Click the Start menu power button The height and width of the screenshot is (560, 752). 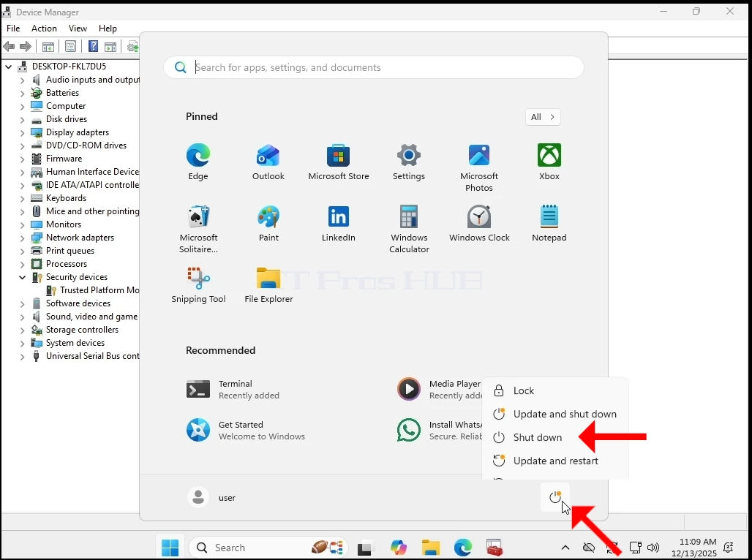555,497
